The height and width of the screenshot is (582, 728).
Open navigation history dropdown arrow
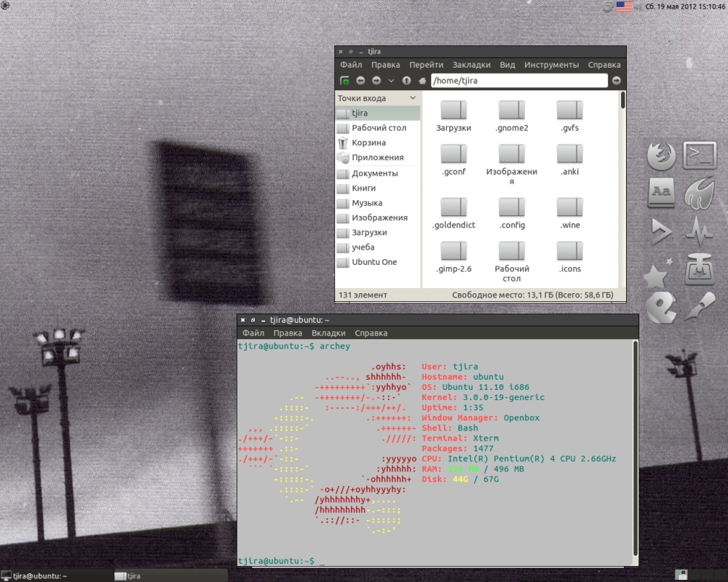coord(391,81)
